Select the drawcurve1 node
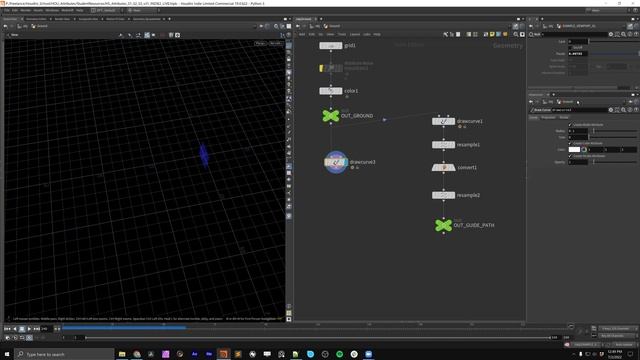 pos(443,121)
